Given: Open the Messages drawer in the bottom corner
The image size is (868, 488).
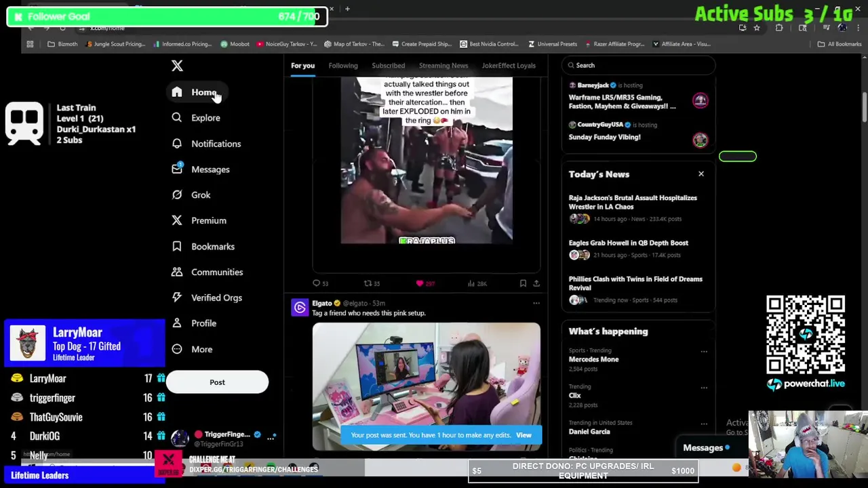Looking at the screenshot, I should 707,448.
